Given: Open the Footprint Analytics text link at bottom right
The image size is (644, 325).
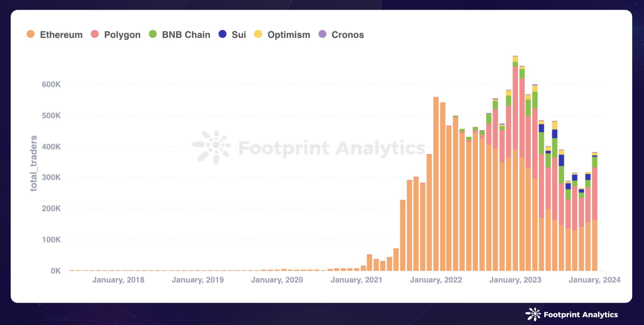Looking at the screenshot, I should point(580,315).
